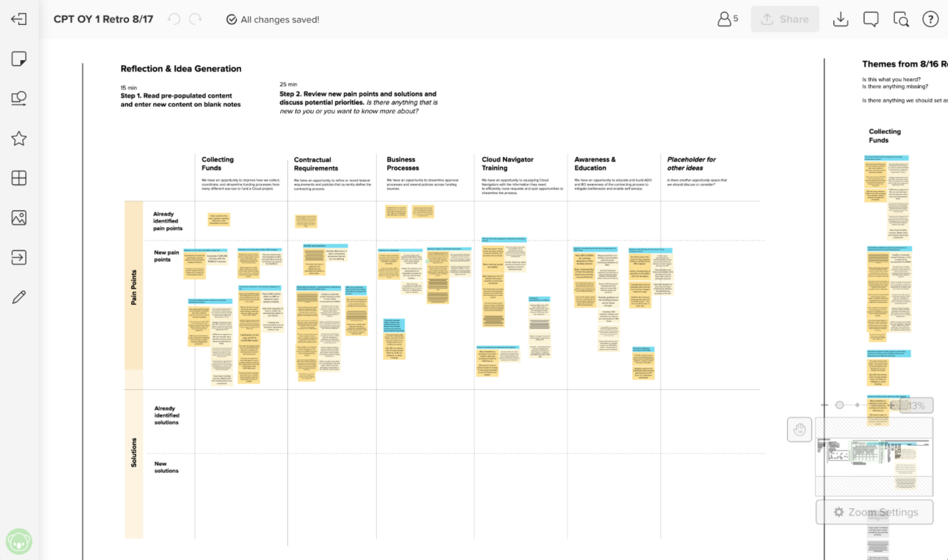Open the frameworks panel
Screen dimensions: 948x560
(x=19, y=178)
